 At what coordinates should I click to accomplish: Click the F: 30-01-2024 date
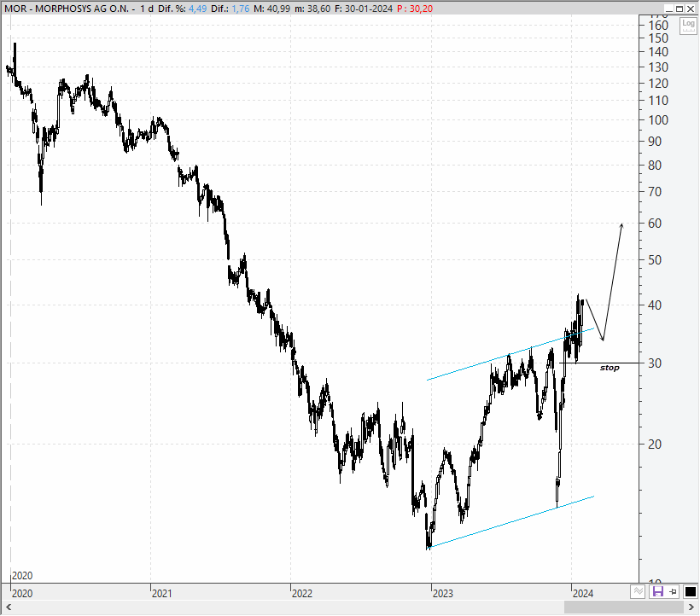pos(364,9)
